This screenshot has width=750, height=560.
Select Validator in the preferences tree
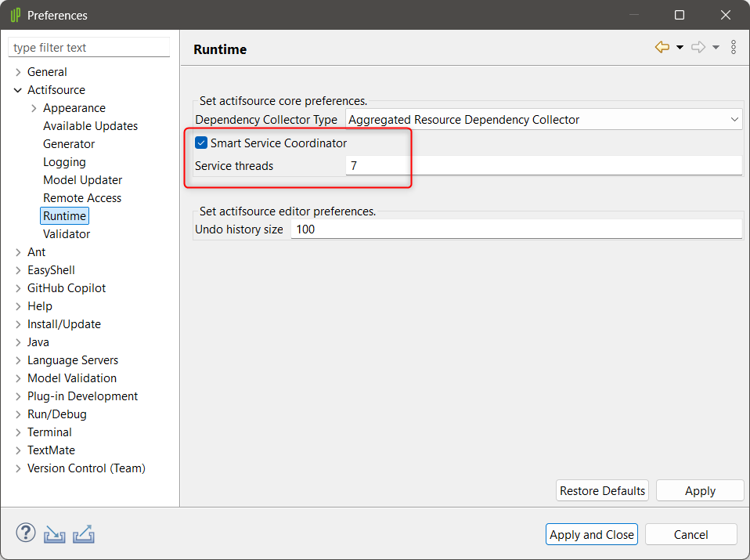[67, 234]
